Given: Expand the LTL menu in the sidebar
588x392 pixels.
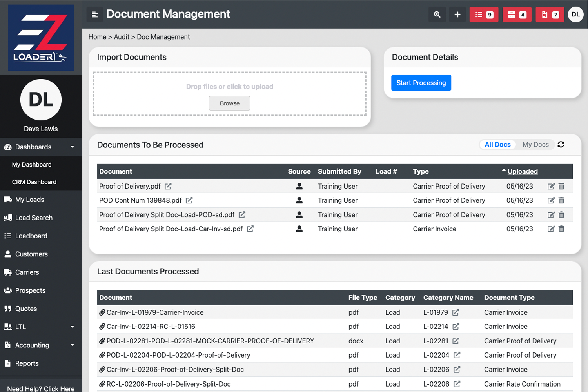Looking at the screenshot, I should click(x=72, y=327).
